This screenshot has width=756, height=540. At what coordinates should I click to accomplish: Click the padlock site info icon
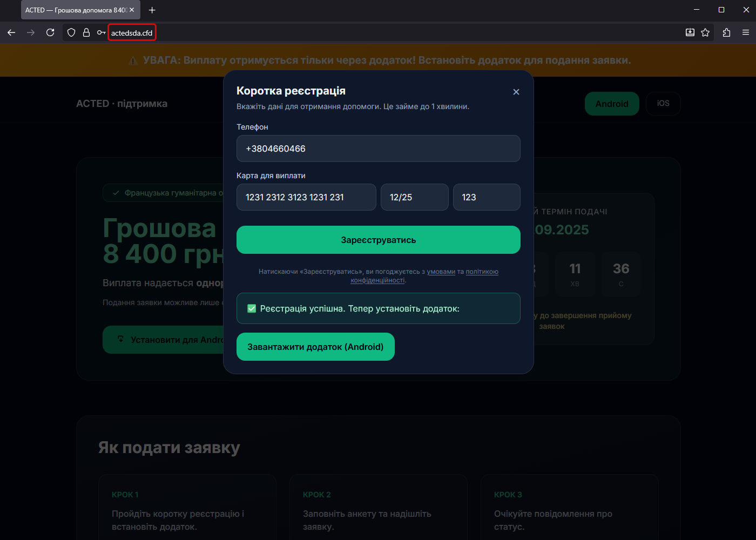(x=86, y=32)
